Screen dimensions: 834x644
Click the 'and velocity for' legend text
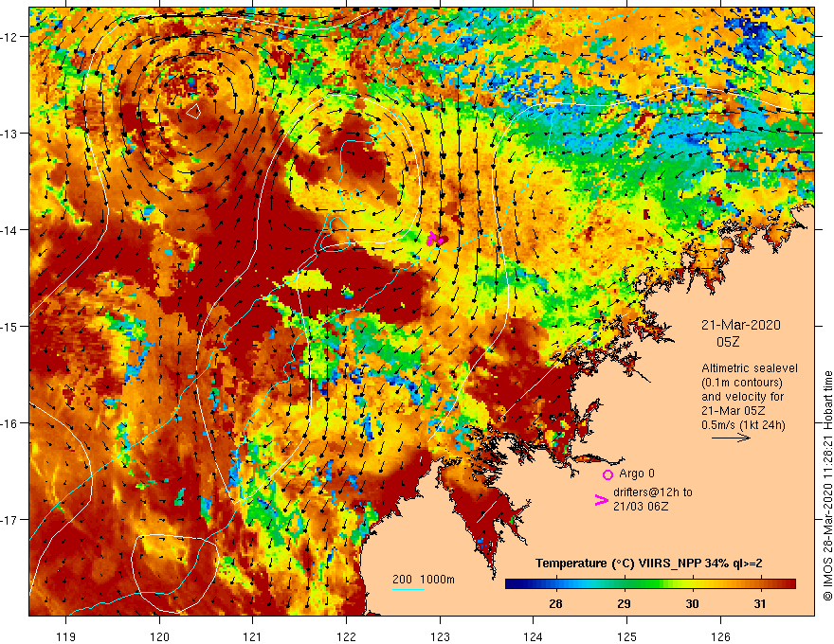(742, 397)
